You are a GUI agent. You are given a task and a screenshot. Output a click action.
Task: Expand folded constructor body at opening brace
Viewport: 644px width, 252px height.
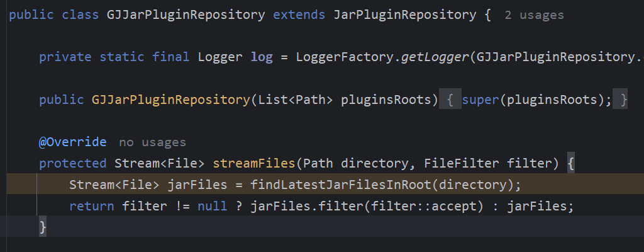point(450,100)
